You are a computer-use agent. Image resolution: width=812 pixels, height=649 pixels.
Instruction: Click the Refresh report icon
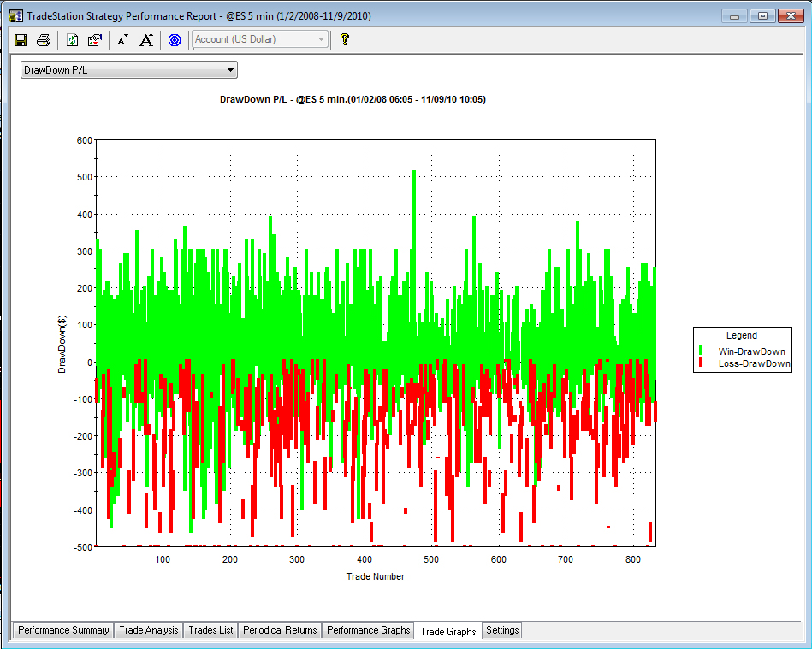point(72,40)
